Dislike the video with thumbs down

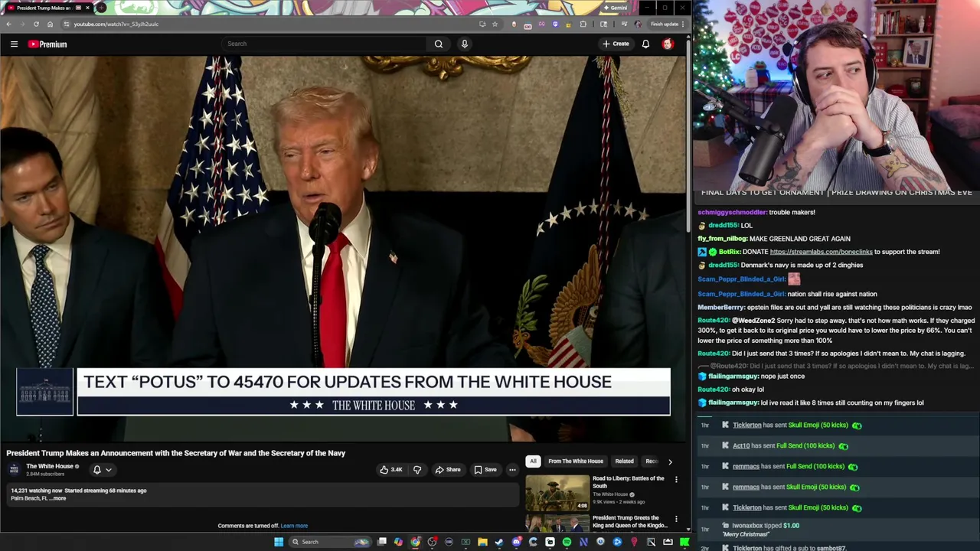(417, 470)
